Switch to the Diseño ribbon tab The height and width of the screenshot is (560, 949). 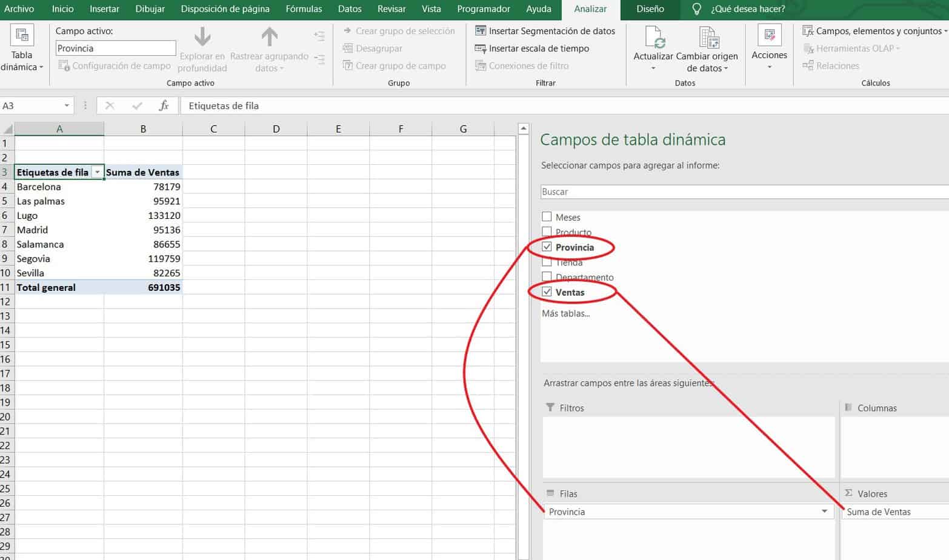pos(650,9)
